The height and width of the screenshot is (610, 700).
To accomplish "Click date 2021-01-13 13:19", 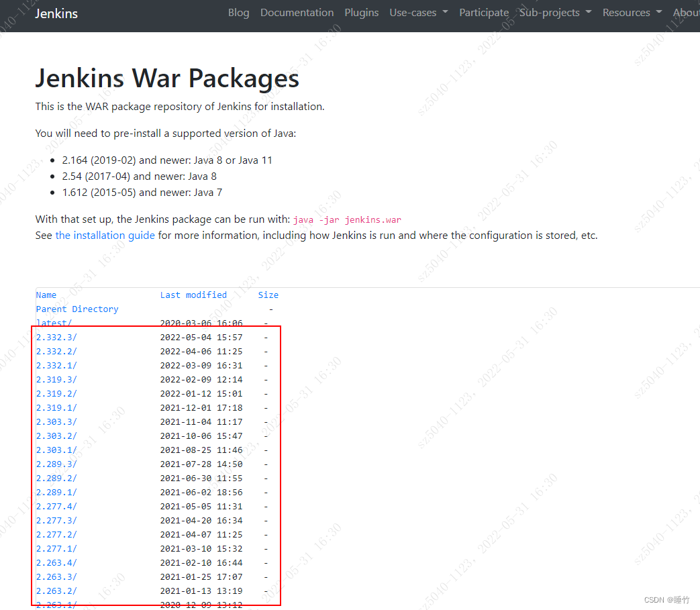I will coord(201,591).
